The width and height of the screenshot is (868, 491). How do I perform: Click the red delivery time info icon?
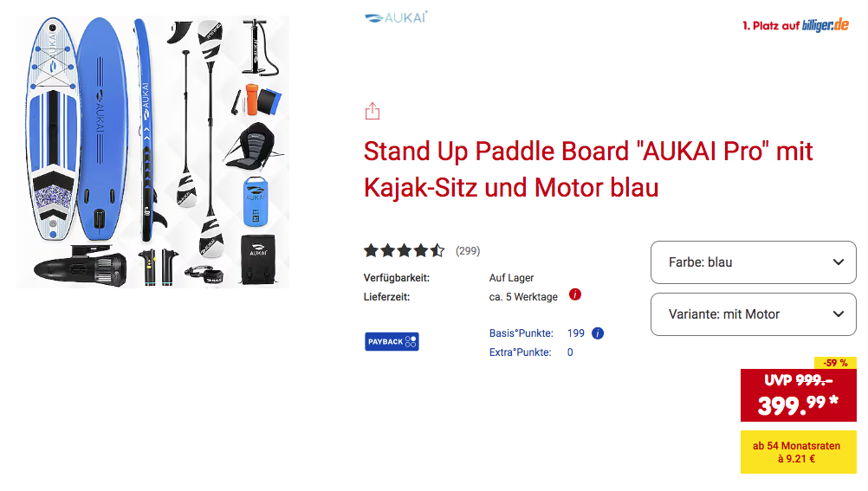pyautogui.click(x=575, y=294)
